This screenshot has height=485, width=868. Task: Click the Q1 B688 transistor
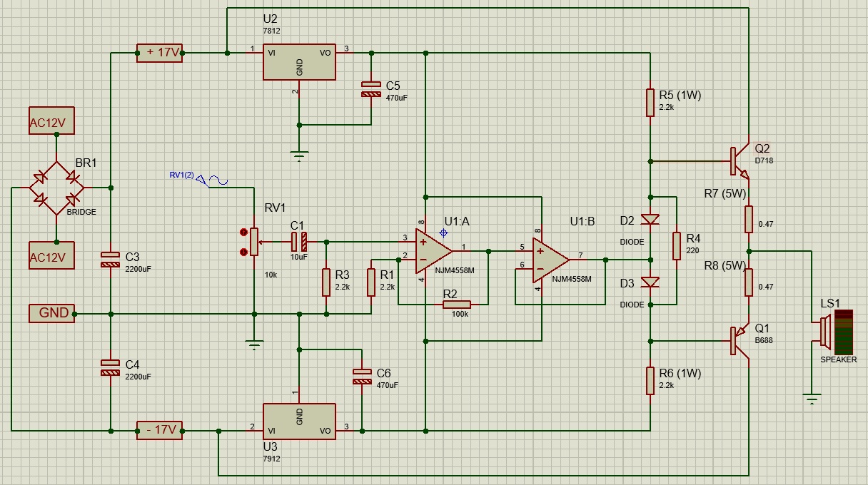738,340
